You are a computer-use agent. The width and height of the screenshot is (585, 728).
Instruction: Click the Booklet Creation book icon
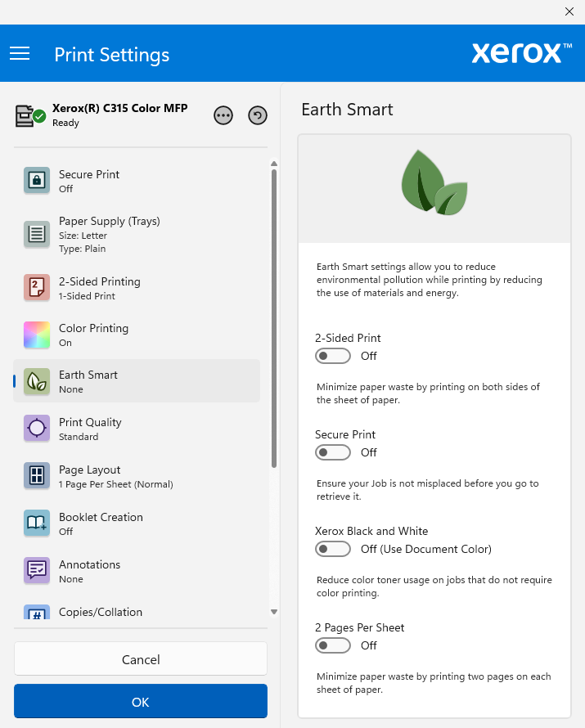(x=37, y=523)
